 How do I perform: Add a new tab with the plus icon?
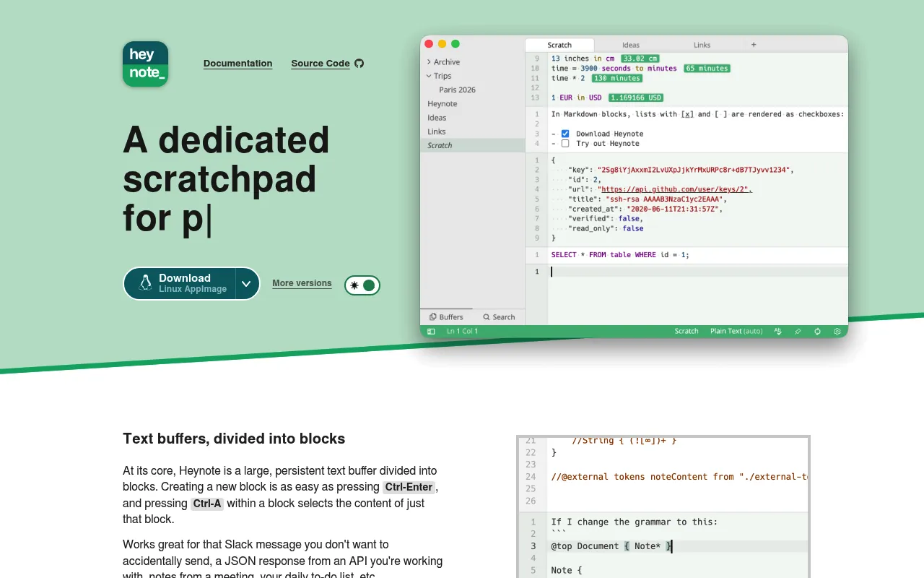point(754,44)
